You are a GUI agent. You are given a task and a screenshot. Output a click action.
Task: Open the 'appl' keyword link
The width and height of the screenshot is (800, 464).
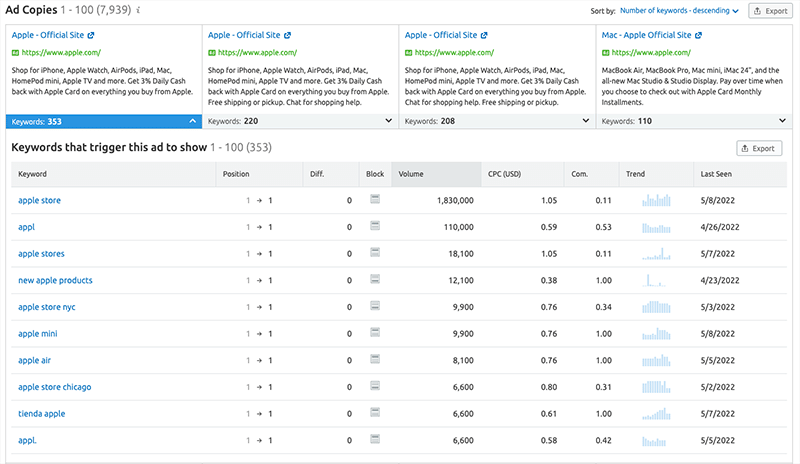27,227
